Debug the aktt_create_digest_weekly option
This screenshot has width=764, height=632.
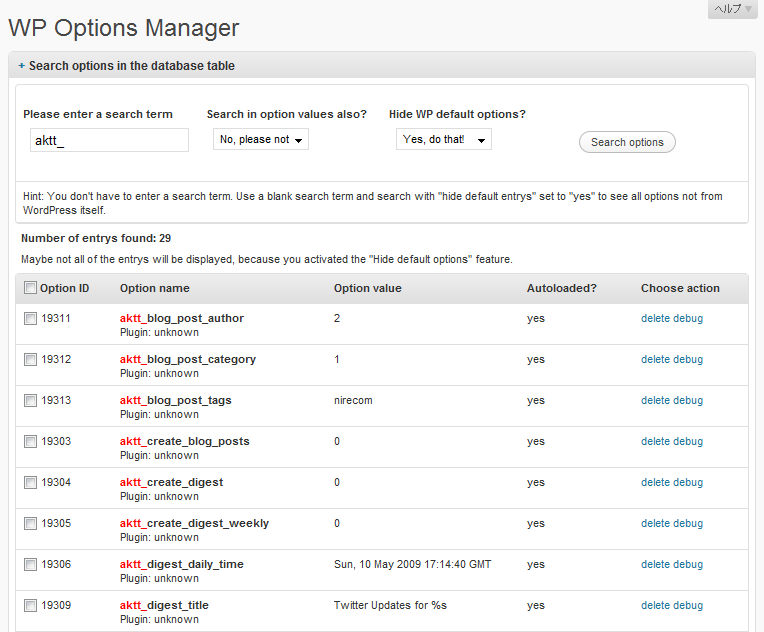point(688,523)
